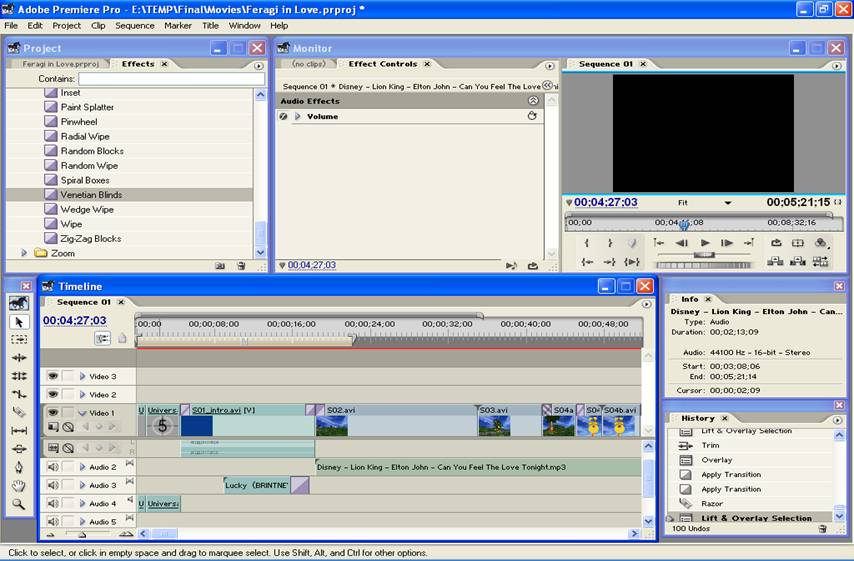The image size is (854, 561).
Task: Expand the Audio 3 track
Action: (83, 485)
